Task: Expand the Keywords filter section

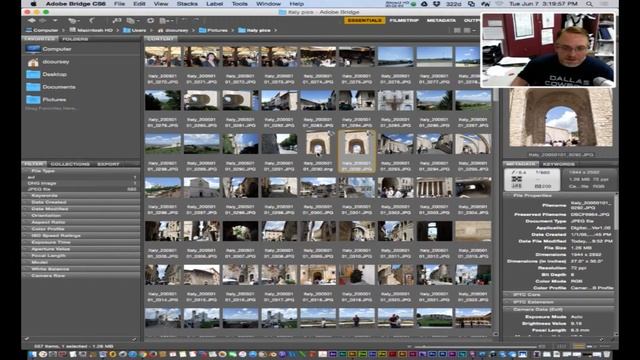Action: (x=81, y=196)
